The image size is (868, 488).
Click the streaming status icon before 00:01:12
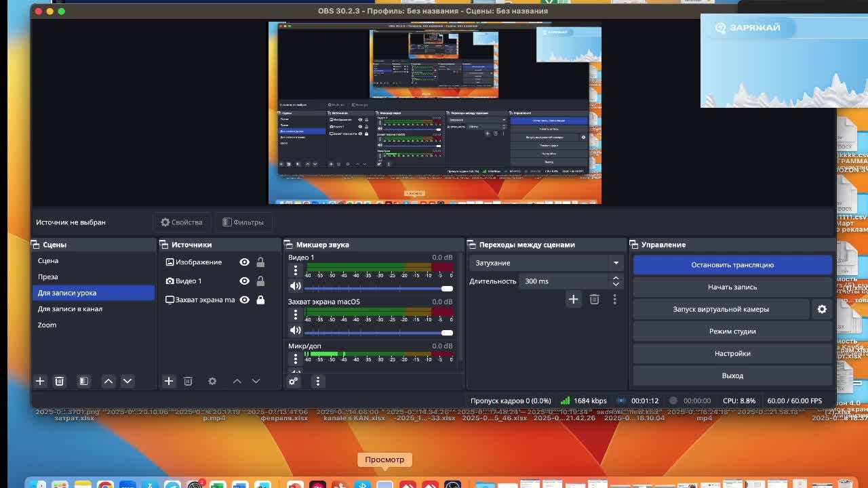point(620,401)
